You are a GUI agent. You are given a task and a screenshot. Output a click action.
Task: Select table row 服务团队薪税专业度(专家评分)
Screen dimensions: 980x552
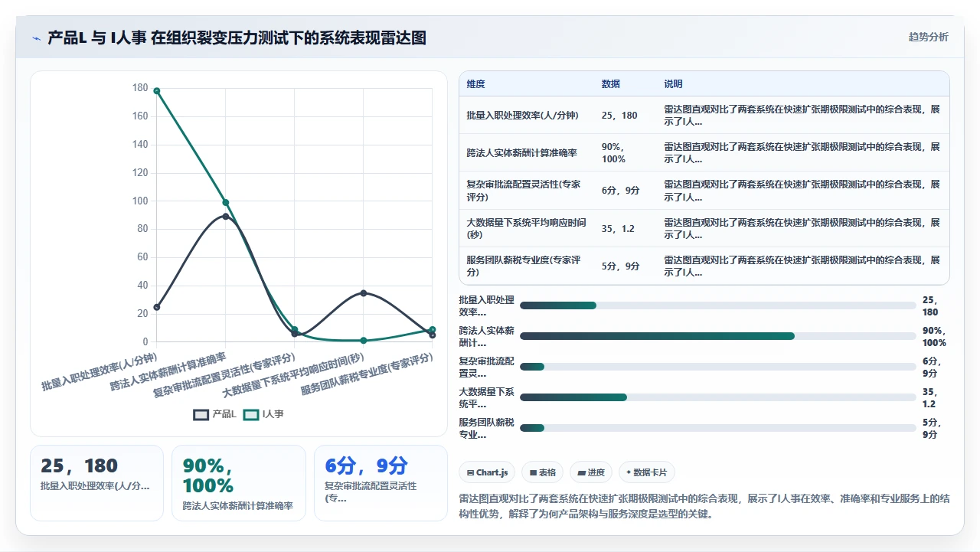click(x=704, y=266)
